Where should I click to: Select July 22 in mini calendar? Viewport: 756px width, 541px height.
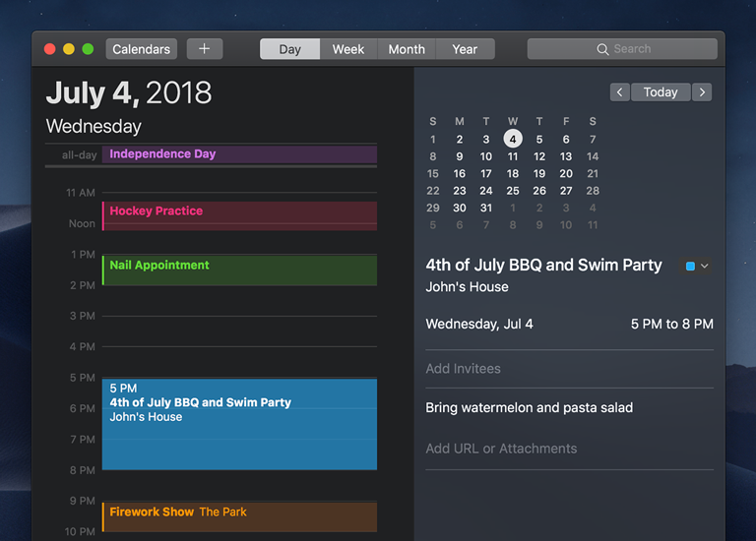[x=433, y=191]
